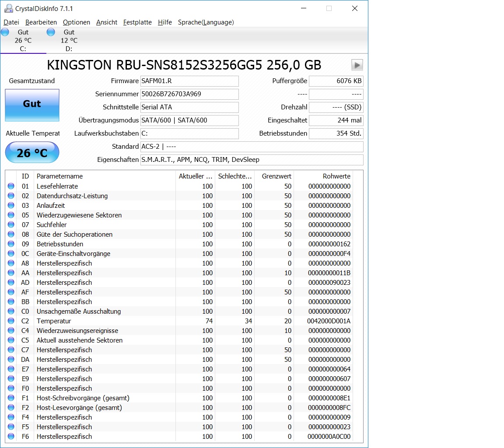This screenshot has height=448, width=504.
Task: Click the Übertragungsmodus SATA/600 field
Action: coord(189,120)
